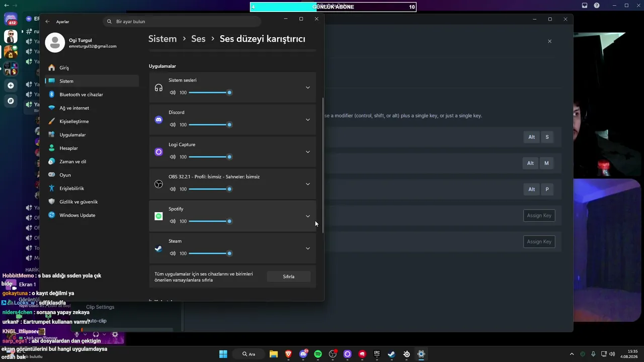Mute Spotify via its speaker icon
The width and height of the screenshot is (644, 362).
click(x=173, y=221)
